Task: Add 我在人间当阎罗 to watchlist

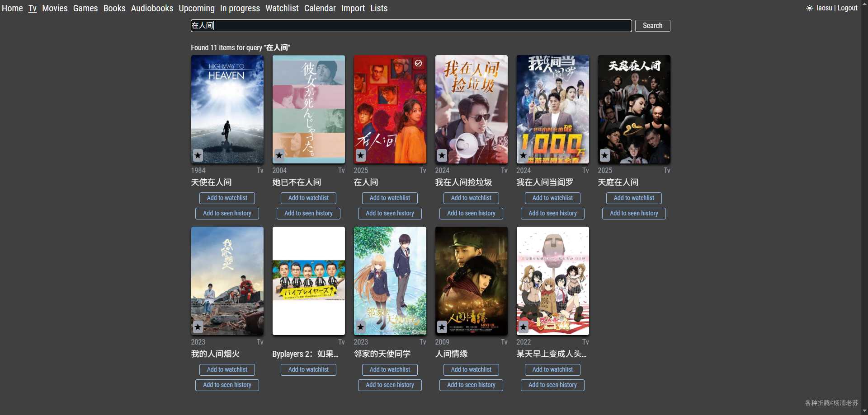Action: [552, 198]
